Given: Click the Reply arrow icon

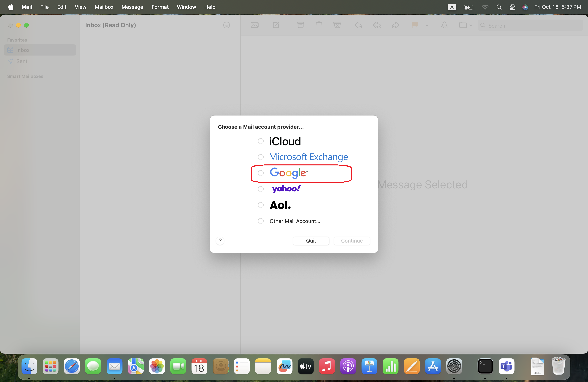Looking at the screenshot, I should (358, 25).
